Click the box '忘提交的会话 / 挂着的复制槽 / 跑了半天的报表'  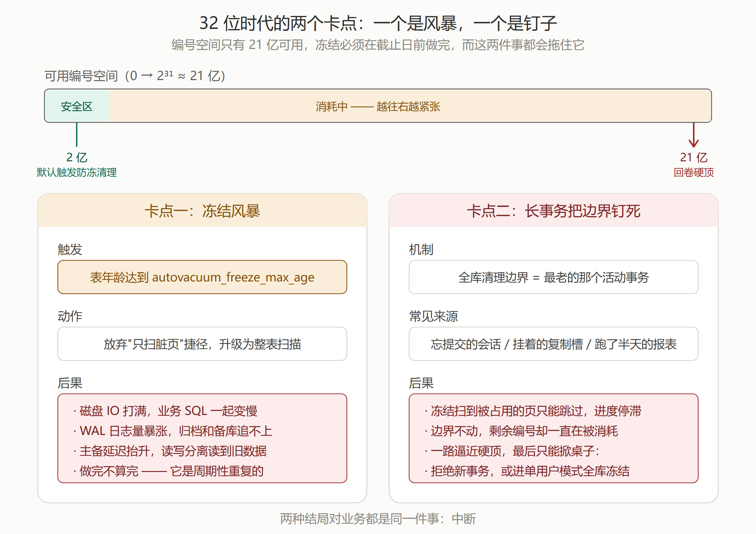pos(554,344)
